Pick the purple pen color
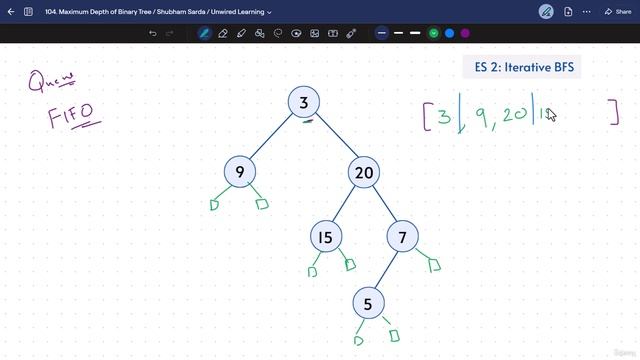Screen dimensions: 640x360 pos(465,33)
